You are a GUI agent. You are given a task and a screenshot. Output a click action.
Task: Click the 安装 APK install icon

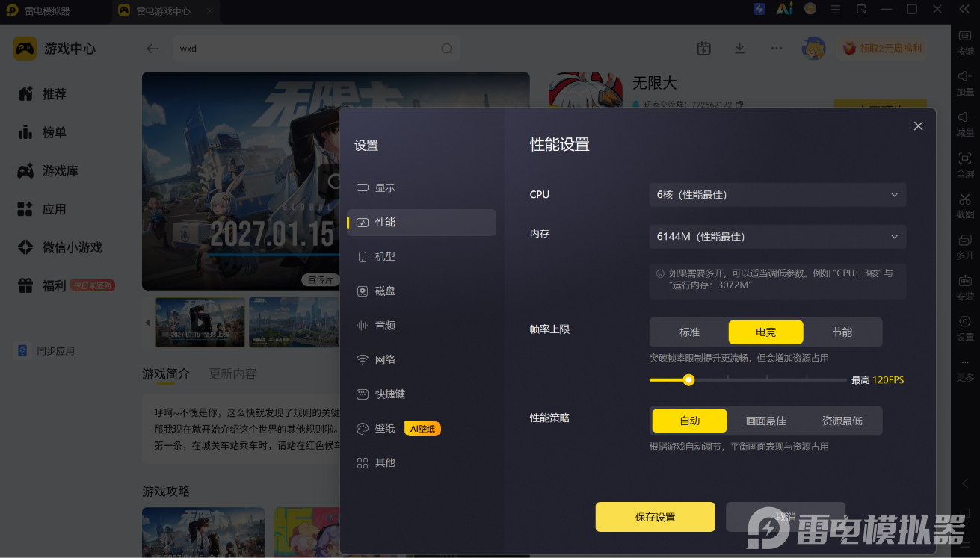coord(965,281)
